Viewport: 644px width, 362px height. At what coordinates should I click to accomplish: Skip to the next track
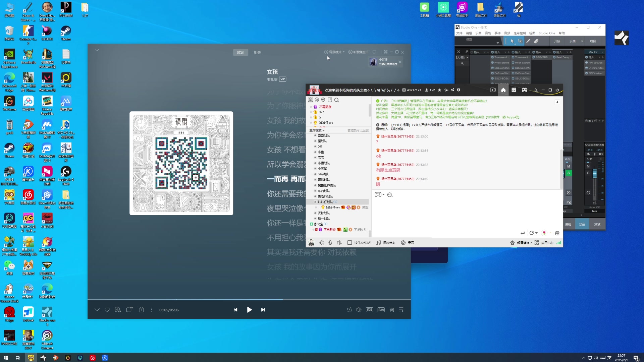(263, 310)
